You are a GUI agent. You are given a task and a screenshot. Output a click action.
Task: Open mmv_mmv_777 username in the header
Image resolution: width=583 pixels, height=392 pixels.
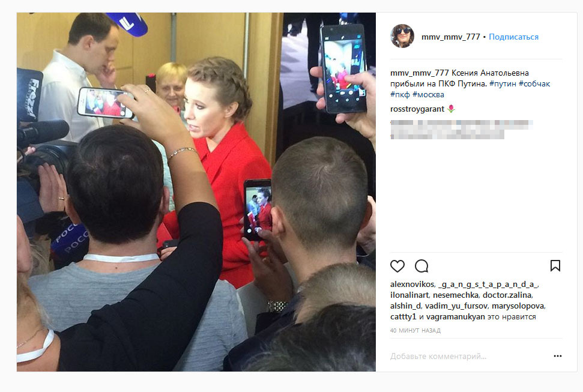point(451,37)
